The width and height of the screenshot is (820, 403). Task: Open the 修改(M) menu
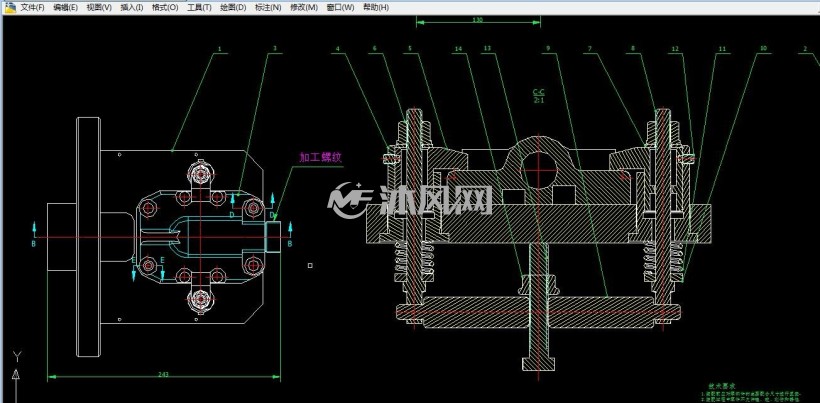click(304, 7)
